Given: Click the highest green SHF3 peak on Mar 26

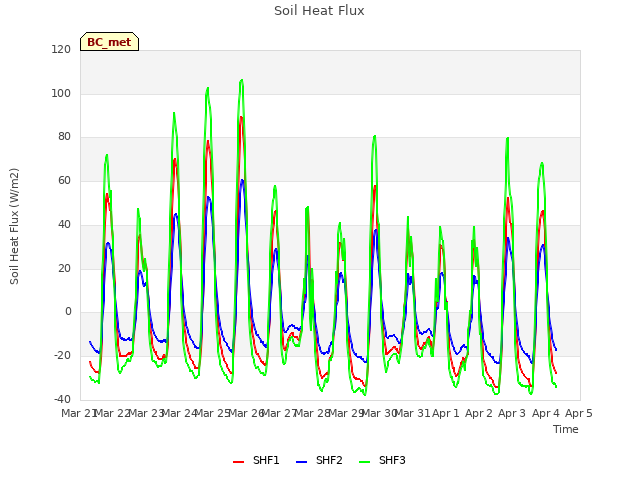Looking at the screenshot, I should pyautogui.click(x=242, y=80).
